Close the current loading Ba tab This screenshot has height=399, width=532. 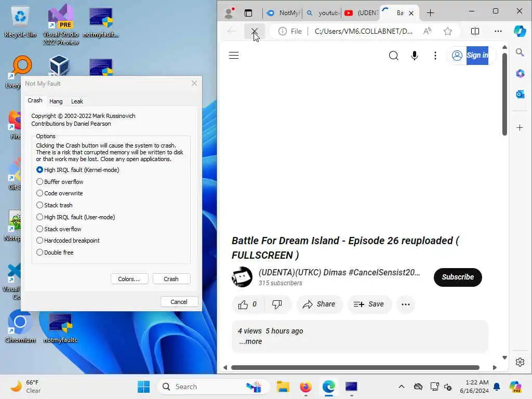pyautogui.click(x=411, y=13)
